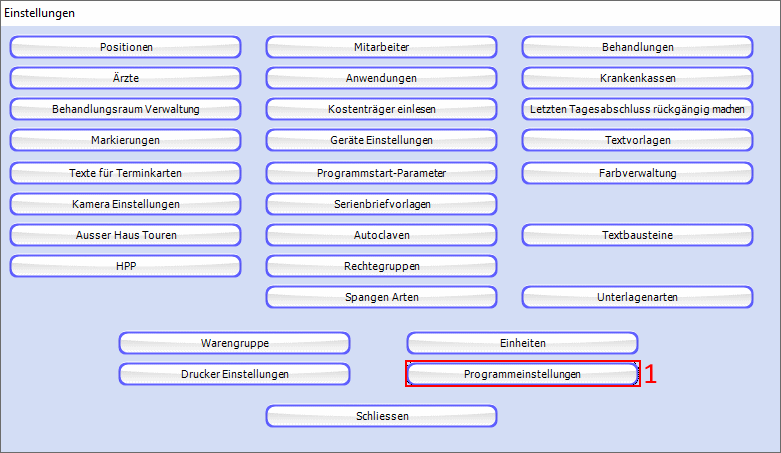Select Texte für Terminkarten
Viewport: 781px width, 453px height.
click(x=125, y=173)
